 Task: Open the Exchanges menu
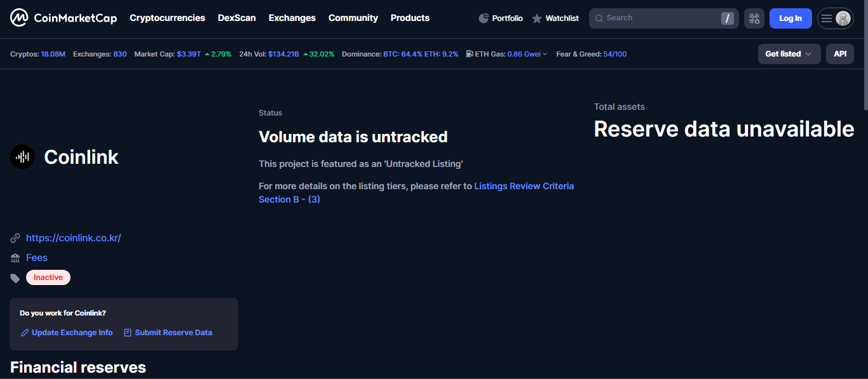[x=292, y=18]
